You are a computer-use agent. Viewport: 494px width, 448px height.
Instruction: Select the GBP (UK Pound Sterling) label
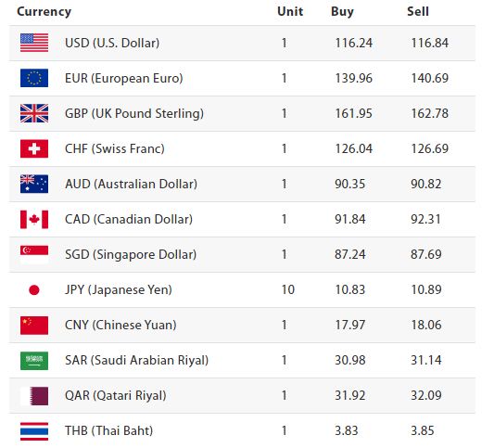click(x=134, y=113)
